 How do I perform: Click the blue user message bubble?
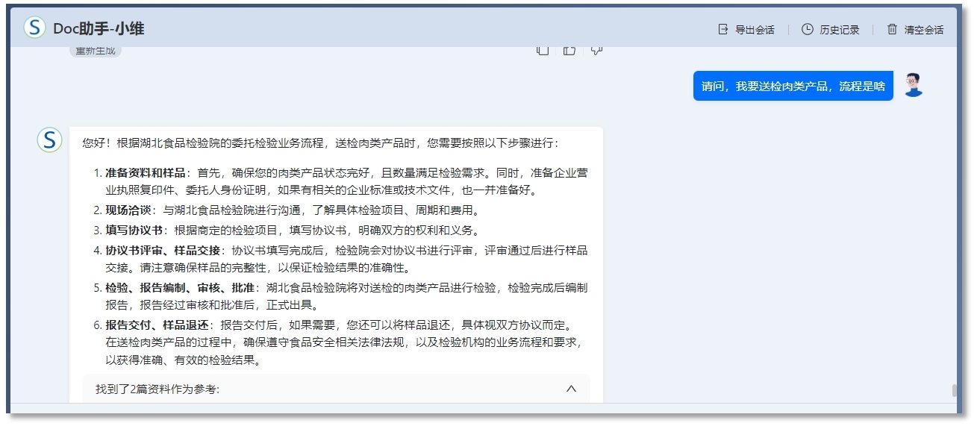tap(793, 86)
